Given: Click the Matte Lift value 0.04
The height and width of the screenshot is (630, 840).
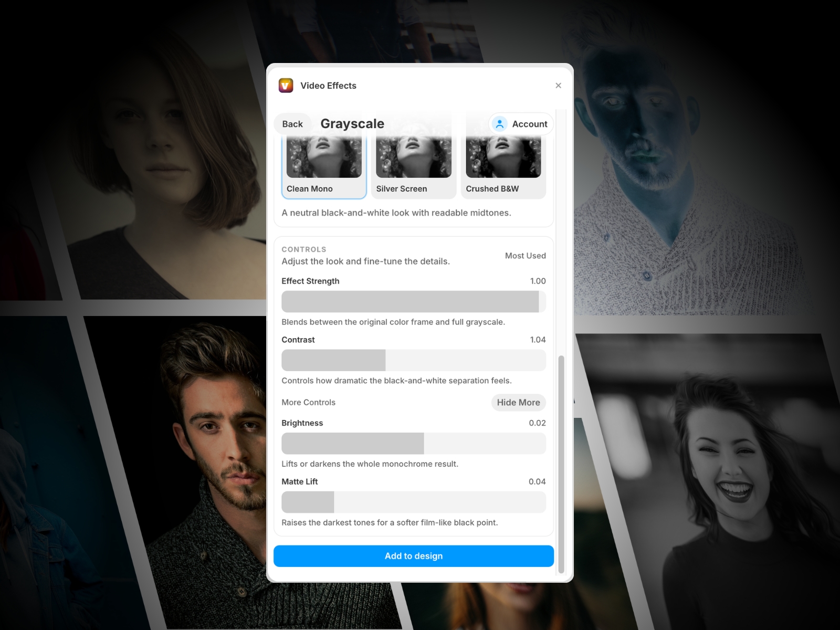Looking at the screenshot, I should [538, 481].
